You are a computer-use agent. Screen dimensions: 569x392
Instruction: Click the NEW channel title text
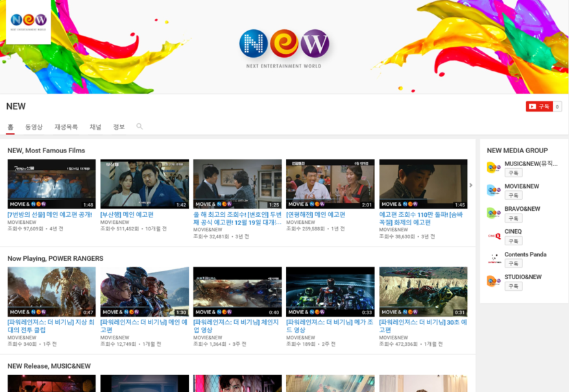coord(16,106)
